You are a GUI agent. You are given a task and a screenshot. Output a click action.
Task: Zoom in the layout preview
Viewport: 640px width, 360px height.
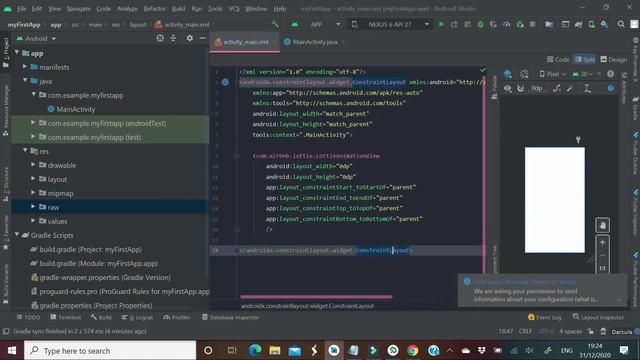[x=602, y=242]
